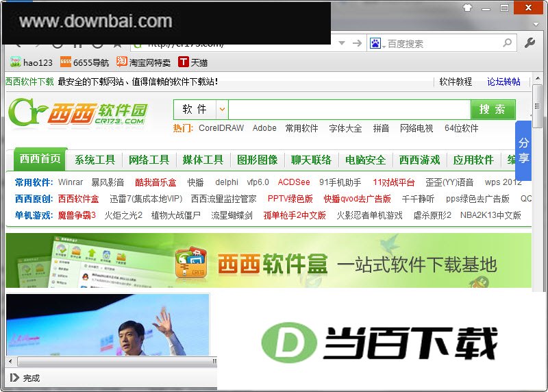Open the 6655导航 bookmark
Viewport: 548px width, 392px height.
pos(84,62)
